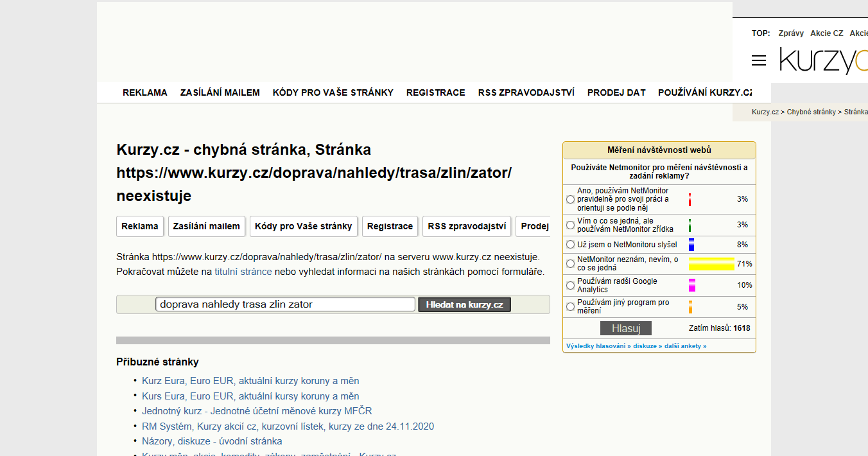The height and width of the screenshot is (456, 868).
Task: Open 'další ankety' link
Action: point(685,346)
